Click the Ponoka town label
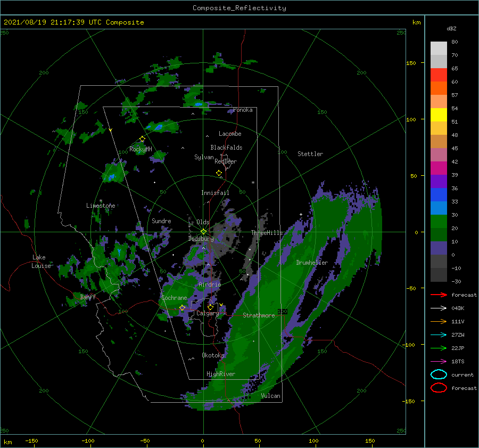 [x=243, y=110]
